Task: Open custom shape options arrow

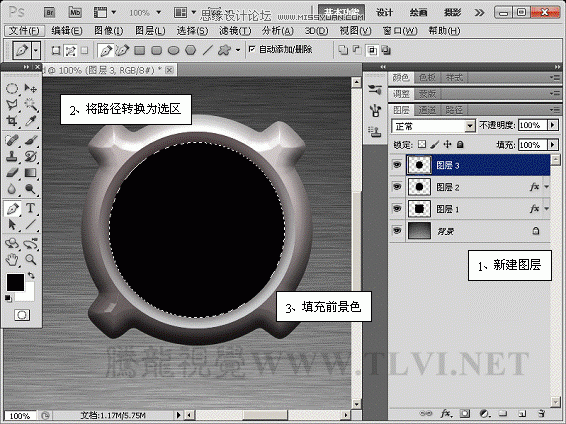Action: [238, 50]
